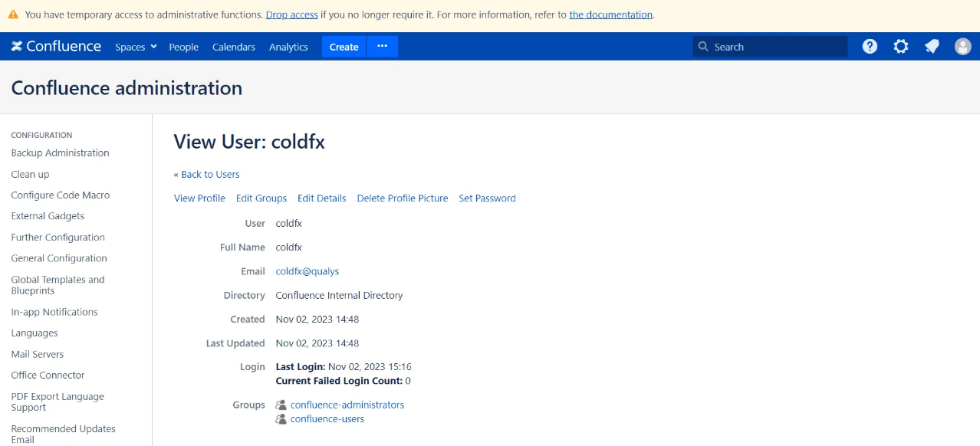Focus the Search input field

click(770, 47)
